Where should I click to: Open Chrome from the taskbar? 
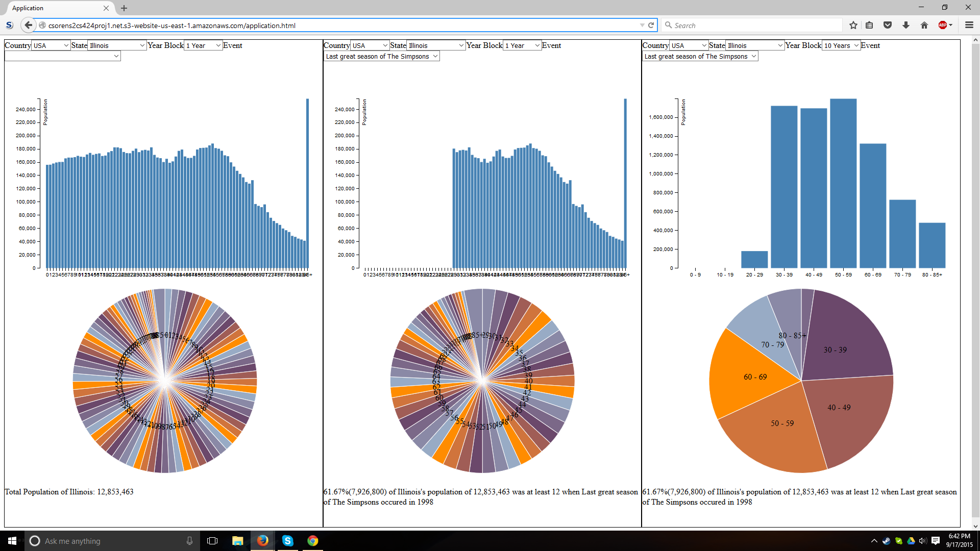tap(312, 541)
